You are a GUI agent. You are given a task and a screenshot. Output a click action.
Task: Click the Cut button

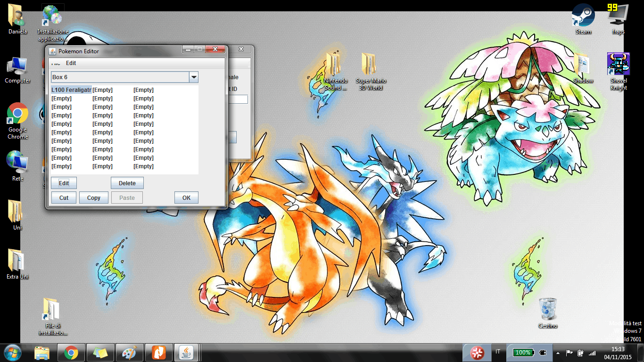[64, 197]
